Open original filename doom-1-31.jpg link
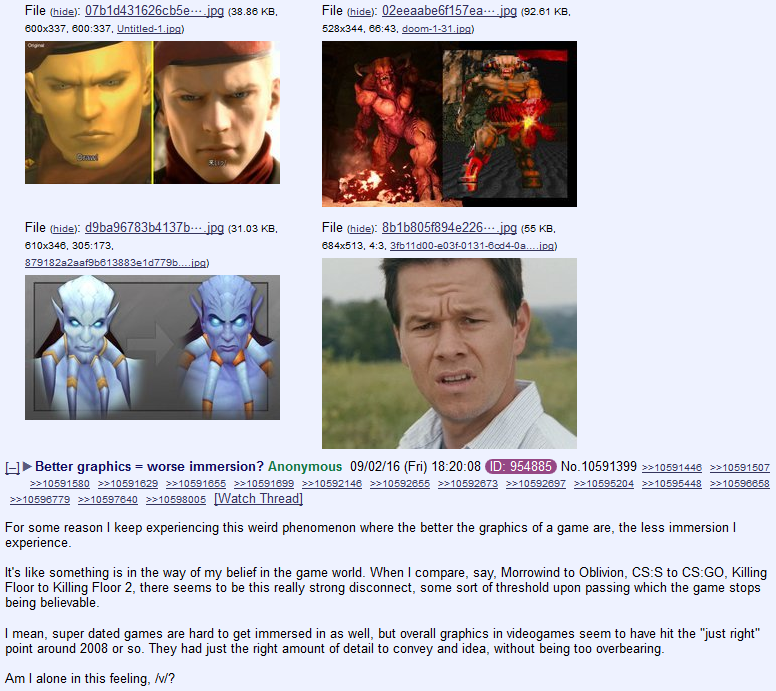 436,29
